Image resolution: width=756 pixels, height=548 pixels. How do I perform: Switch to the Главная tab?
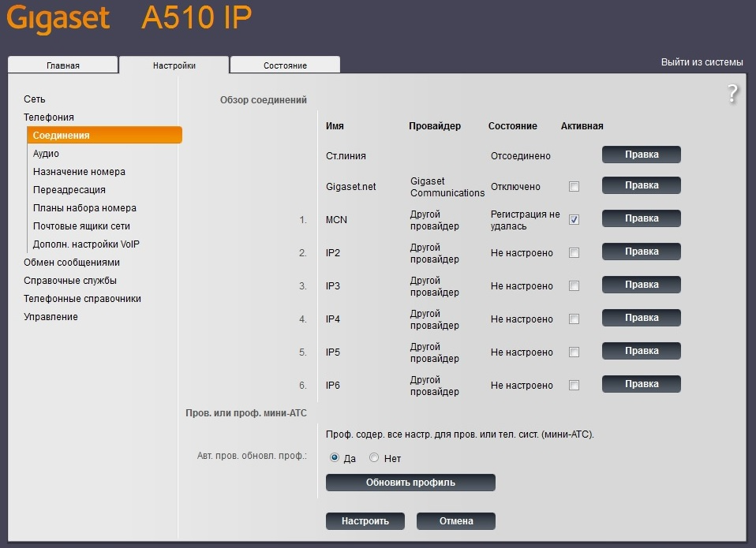tap(62, 65)
